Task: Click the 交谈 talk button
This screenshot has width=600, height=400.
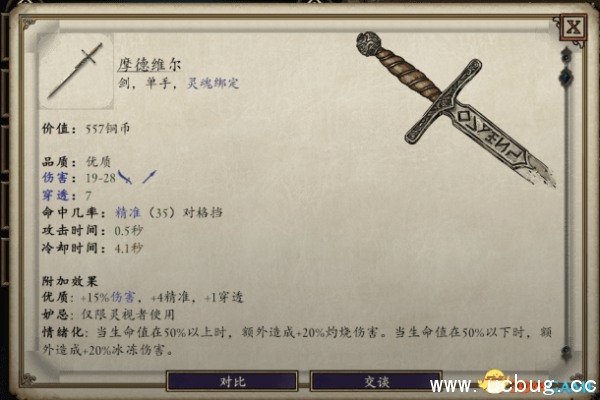Action: (376, 381)
